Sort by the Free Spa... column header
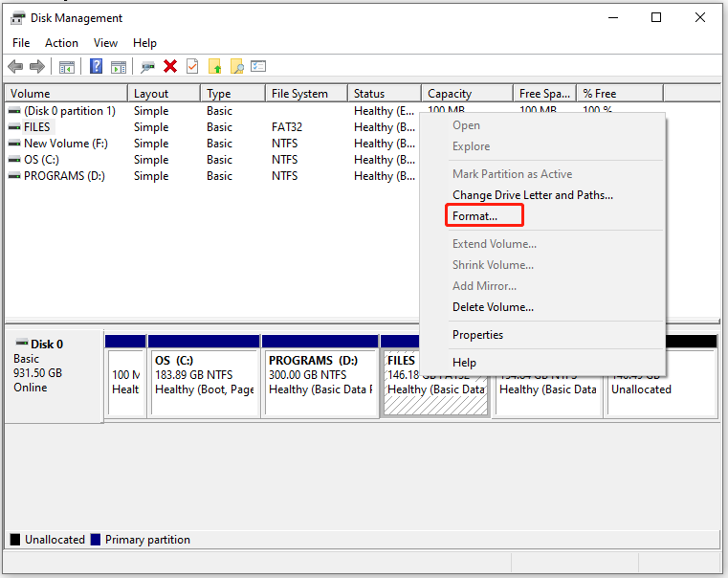This screenshot has height=578, width=728. coord(544,94)
